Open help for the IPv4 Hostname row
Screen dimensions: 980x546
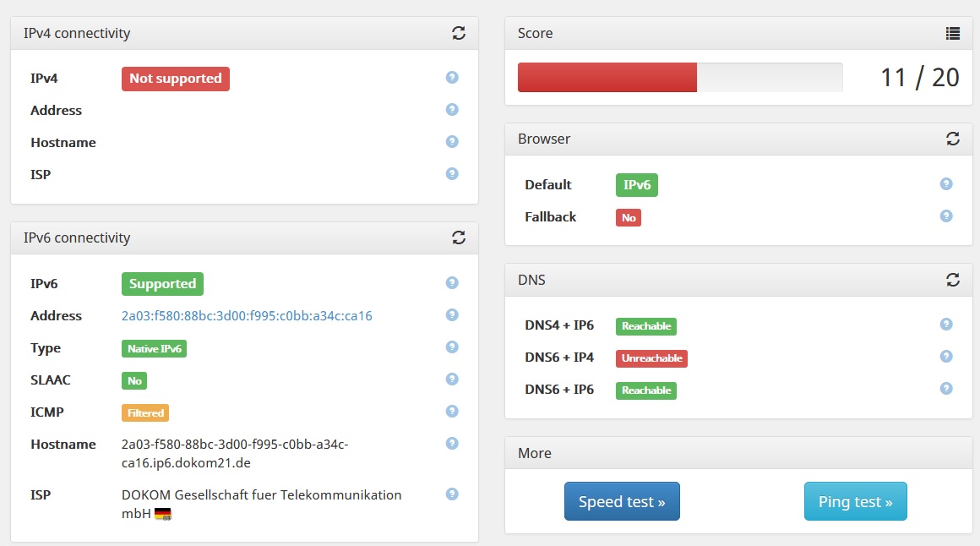pos(452,141)
